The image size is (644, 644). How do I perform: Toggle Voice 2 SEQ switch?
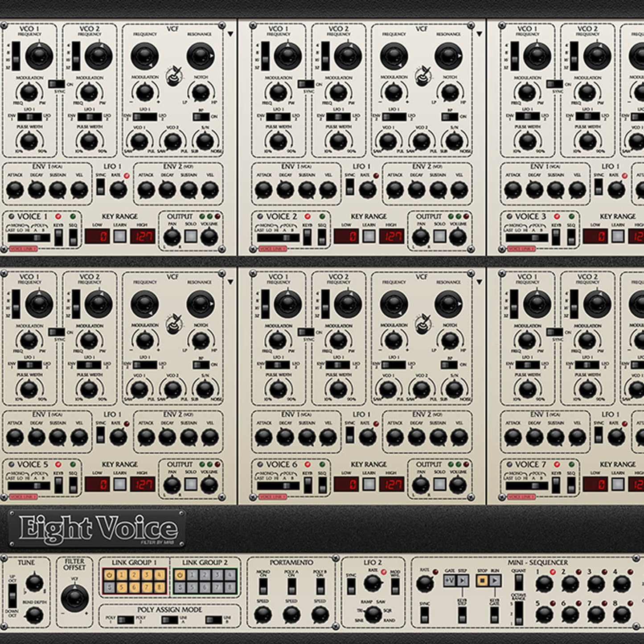coord(322,237)
